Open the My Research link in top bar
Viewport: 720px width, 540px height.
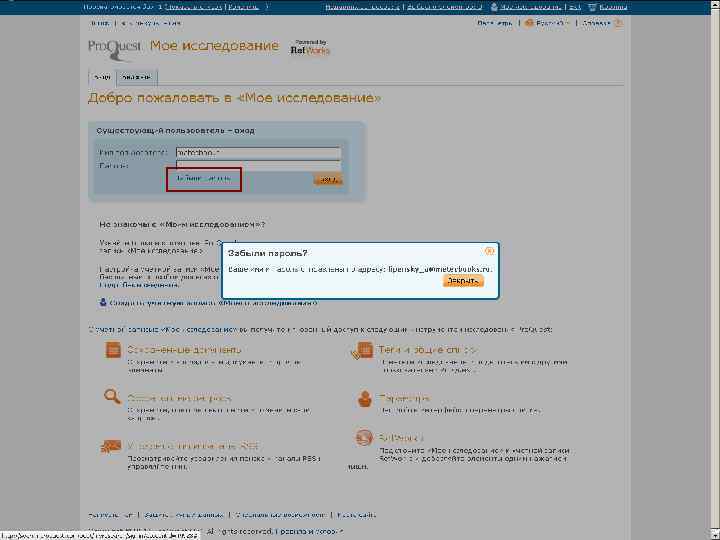[x=530, y=7]
